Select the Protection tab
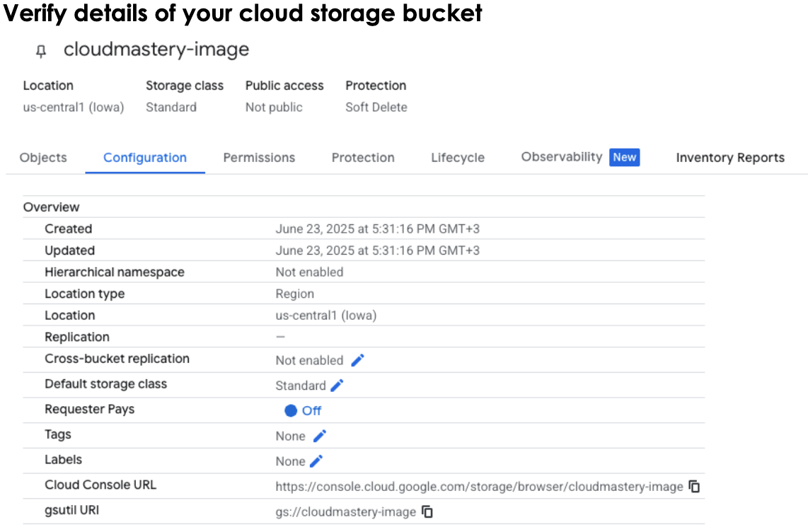The height and width of the screenshot is (532, 808). [x=363, y=157]
